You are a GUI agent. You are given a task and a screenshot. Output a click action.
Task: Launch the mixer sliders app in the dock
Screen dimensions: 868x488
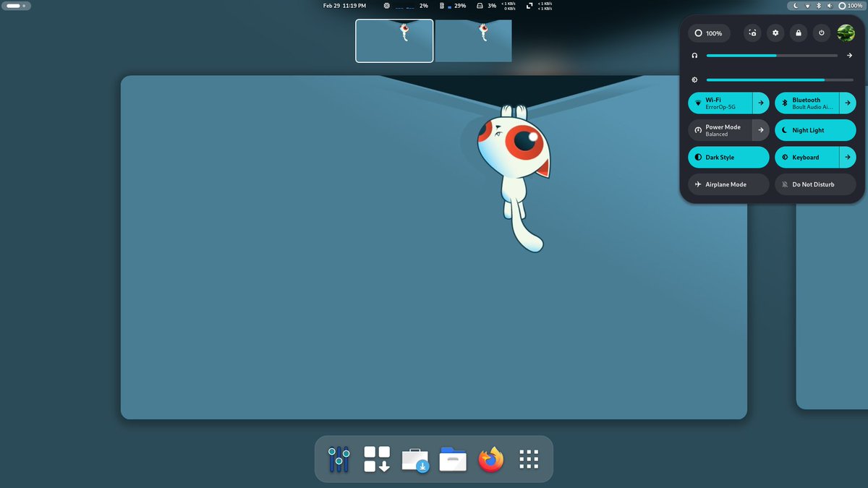[x=339, y=459]
